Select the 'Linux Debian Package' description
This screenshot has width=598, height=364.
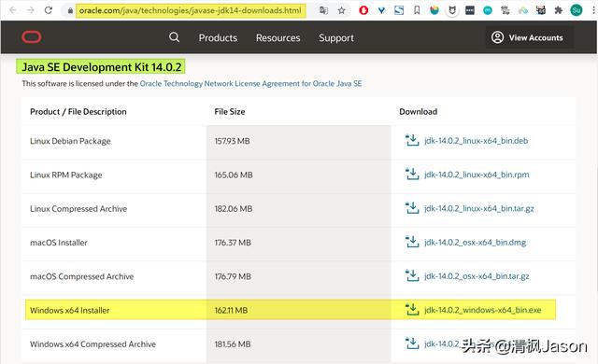(x=70, y=141)
